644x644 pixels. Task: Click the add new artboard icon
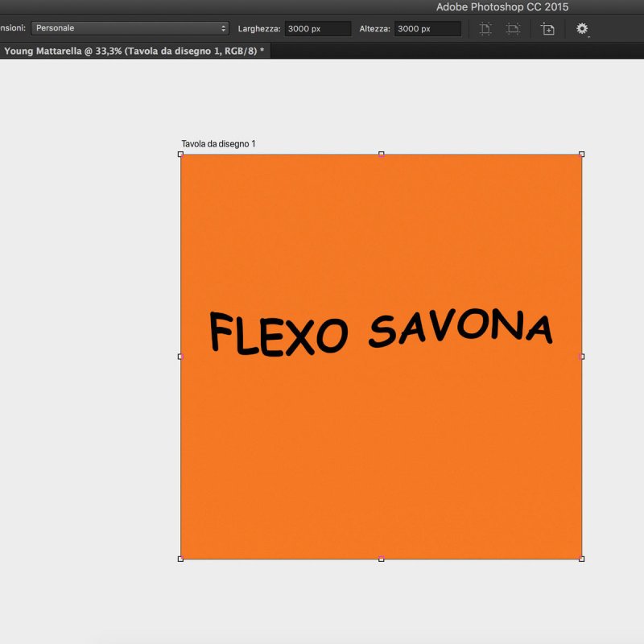click(x=547, y=29)
